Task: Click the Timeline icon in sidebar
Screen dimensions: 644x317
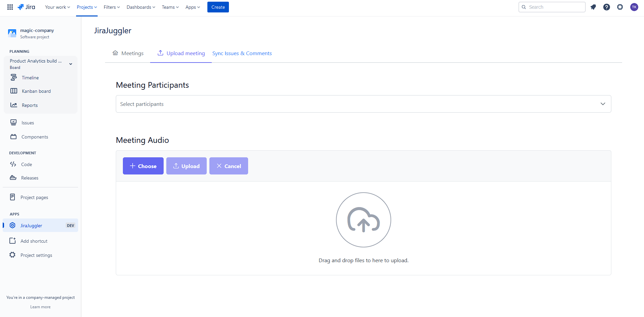Action: click(x=13, y=78)
